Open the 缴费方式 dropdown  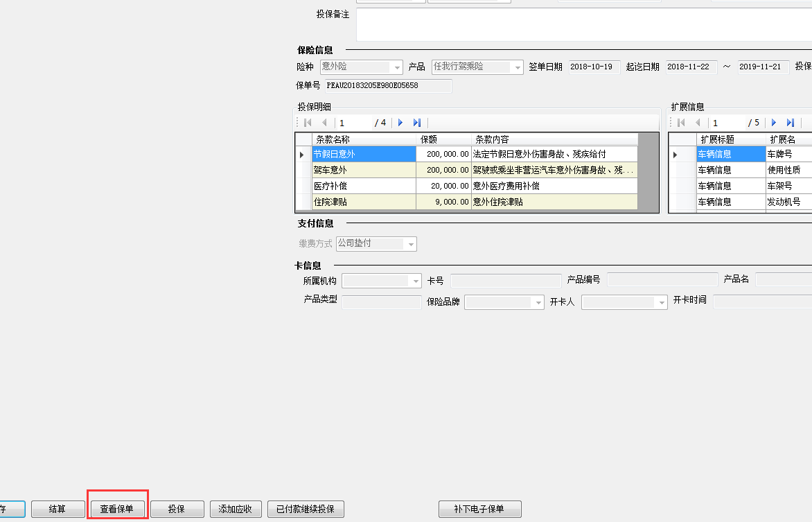pyautogui.click(x=411, y=244)
